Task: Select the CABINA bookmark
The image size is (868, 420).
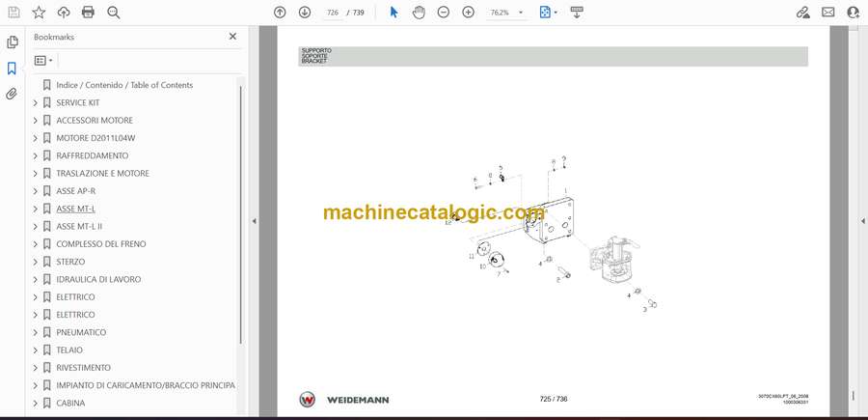Action: [70, 404]
